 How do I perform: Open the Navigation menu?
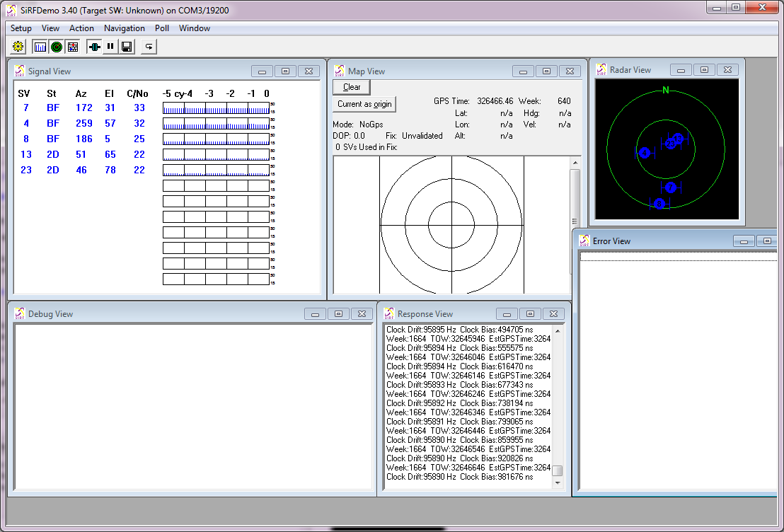pyautogui.click(x=125, y=28)
